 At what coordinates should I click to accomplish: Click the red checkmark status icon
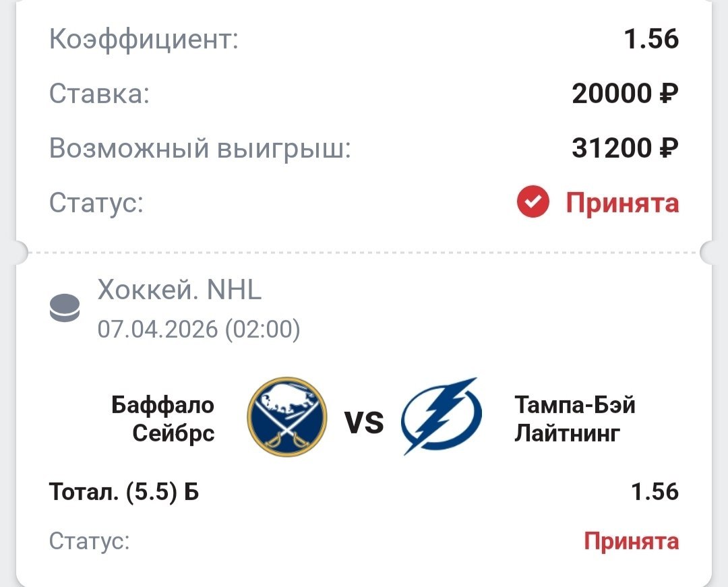(533, 202)
